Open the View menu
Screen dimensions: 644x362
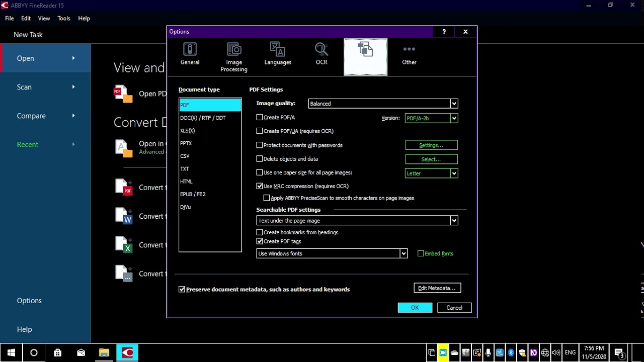[44, 18]
